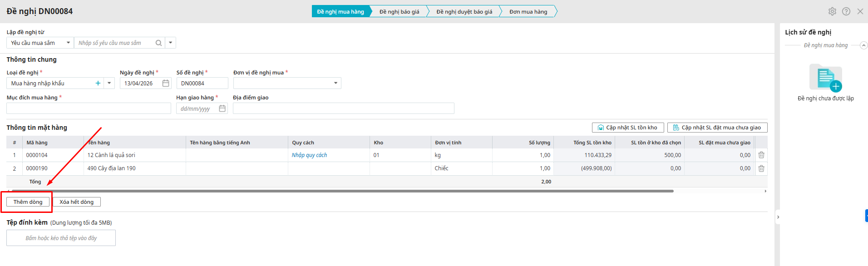Click cell 12 Cành lá quả sori
Image resolution: width=868 pixels, height=266 pixels.
(x=135, y=155)
